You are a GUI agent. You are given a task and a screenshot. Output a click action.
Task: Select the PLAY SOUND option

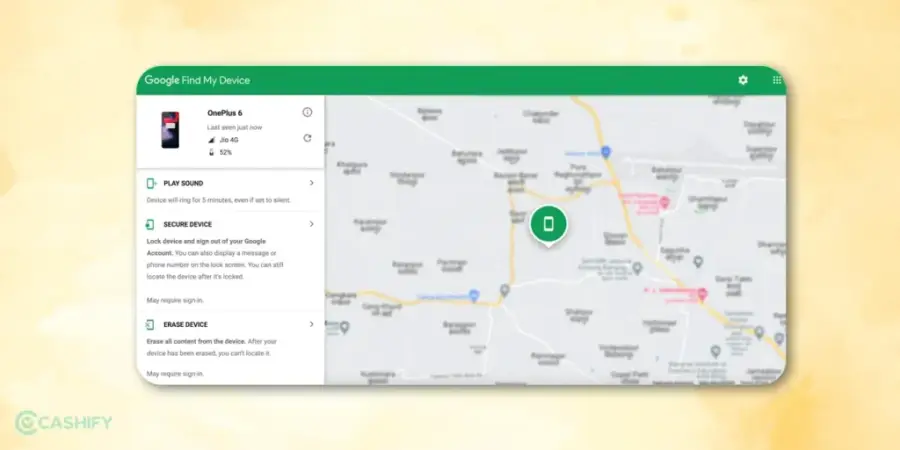184,184
